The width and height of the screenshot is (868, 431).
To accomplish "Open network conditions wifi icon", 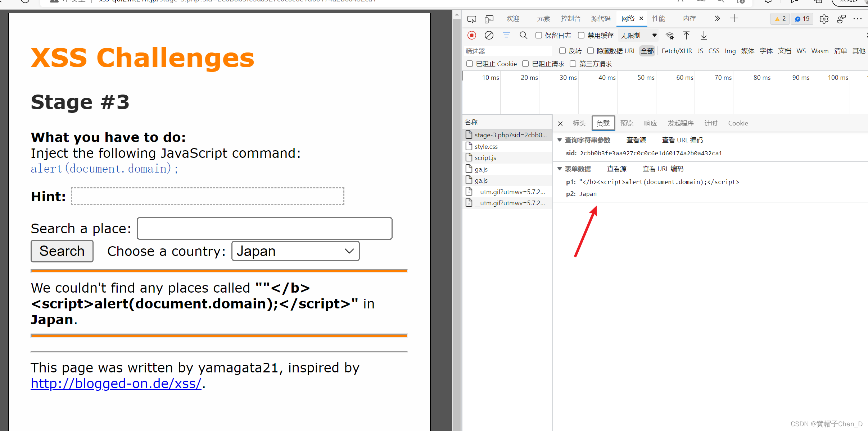I will coord(669,35).
